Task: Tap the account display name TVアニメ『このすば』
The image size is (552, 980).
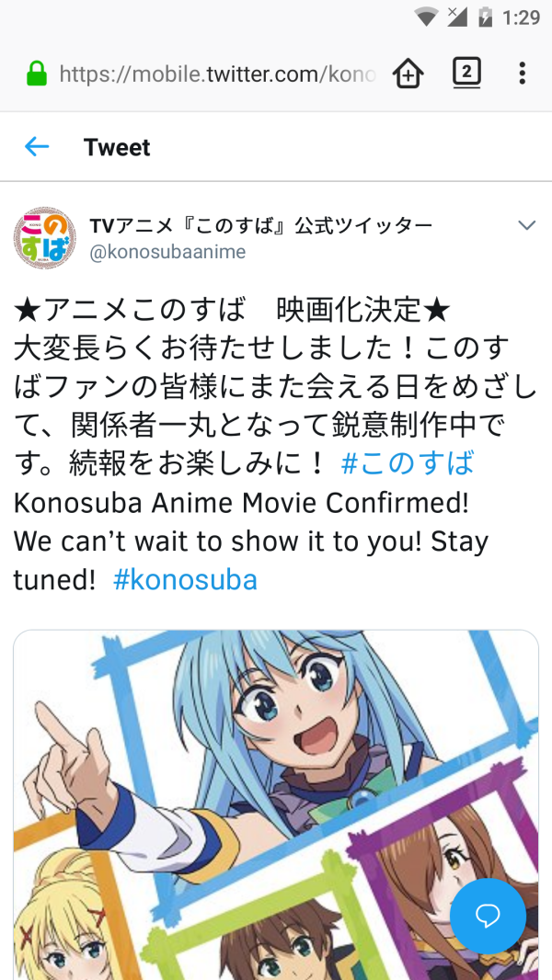Action: (x=260, y=225)
